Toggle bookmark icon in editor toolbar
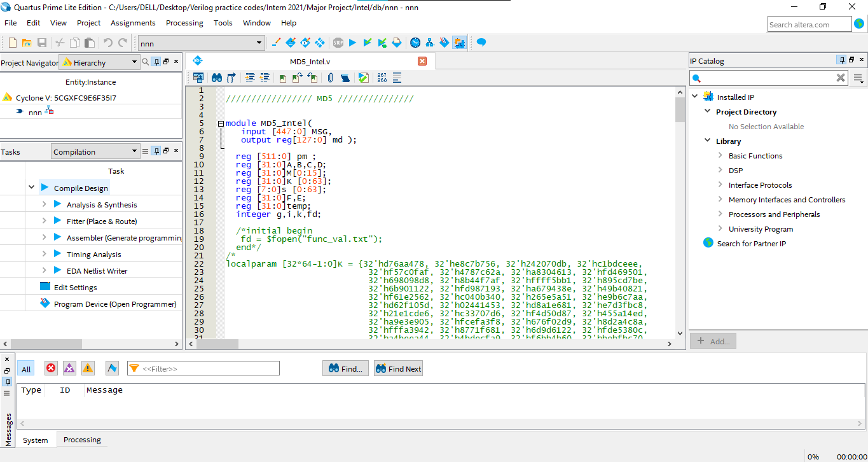868x462 pixels. click(x=282, y=78)
